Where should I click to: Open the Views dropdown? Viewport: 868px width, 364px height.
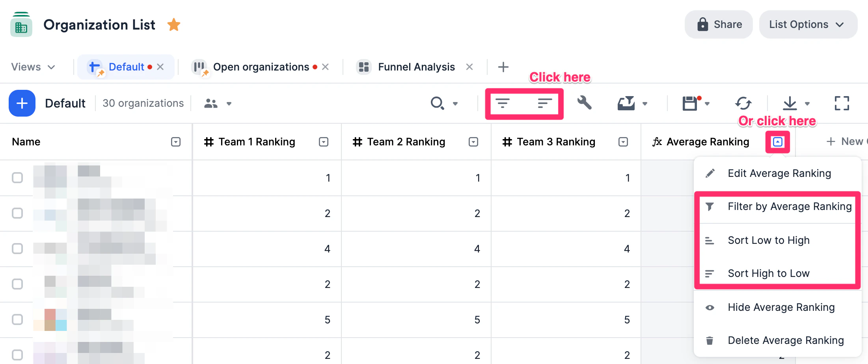click(33, 67)
